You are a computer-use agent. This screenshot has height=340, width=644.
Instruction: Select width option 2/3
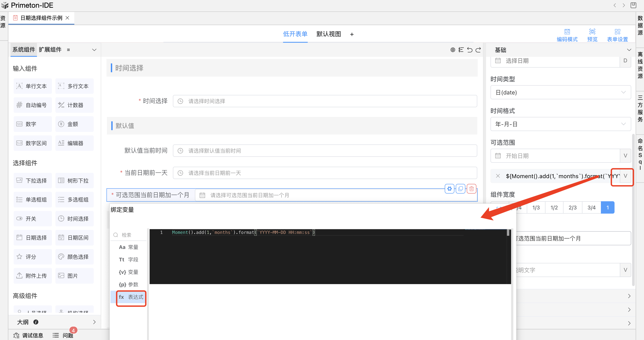point(573,208)
